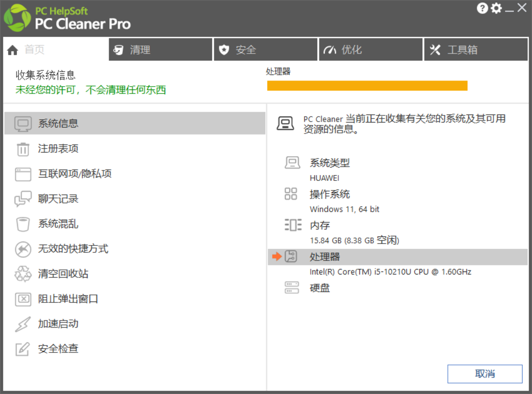532x394 pixels.
Task: Click the 硬盘 entry in info list
Action: tap(320, 288)
